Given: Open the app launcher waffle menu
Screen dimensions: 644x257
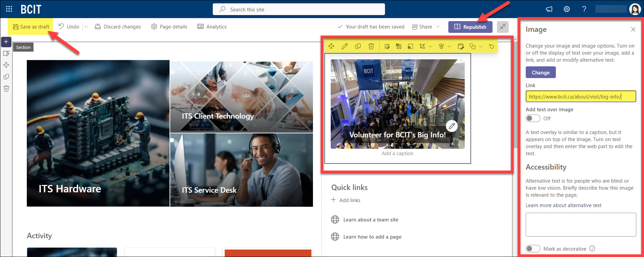Looking at the screenshot, I should [x=9, y=9].
